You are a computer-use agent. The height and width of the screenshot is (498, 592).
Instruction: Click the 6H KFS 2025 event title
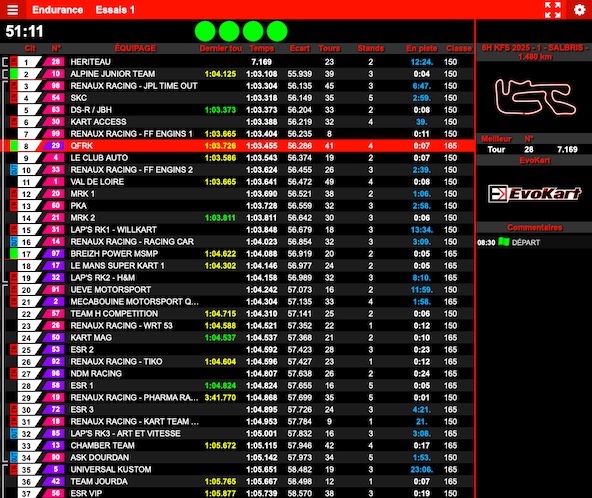[535, 52]
